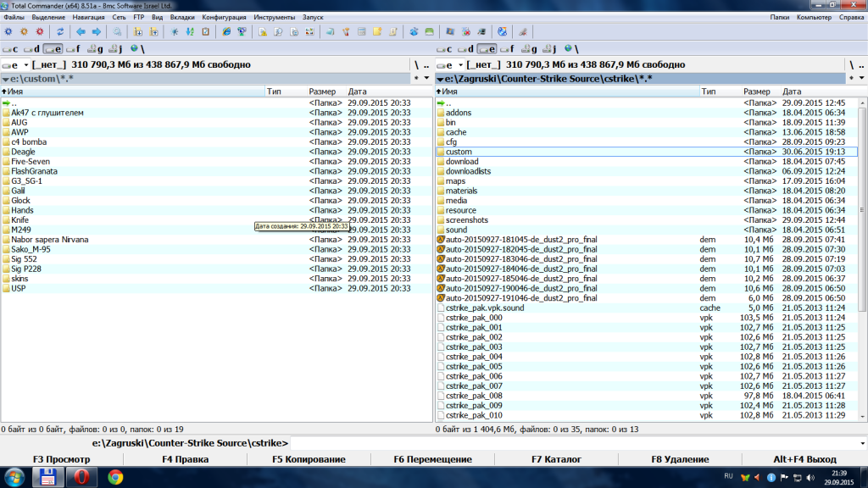Click the Internet Explorer toolbar icon
Image resolution: width=868 pixels, height=488 pixels.
(x=226, y=32)
